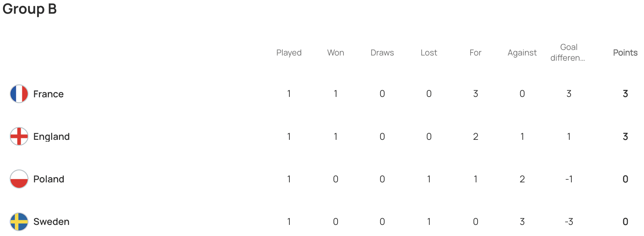Click the Won column header
This screenshot has height=236, width=644.
pos(336,53)
